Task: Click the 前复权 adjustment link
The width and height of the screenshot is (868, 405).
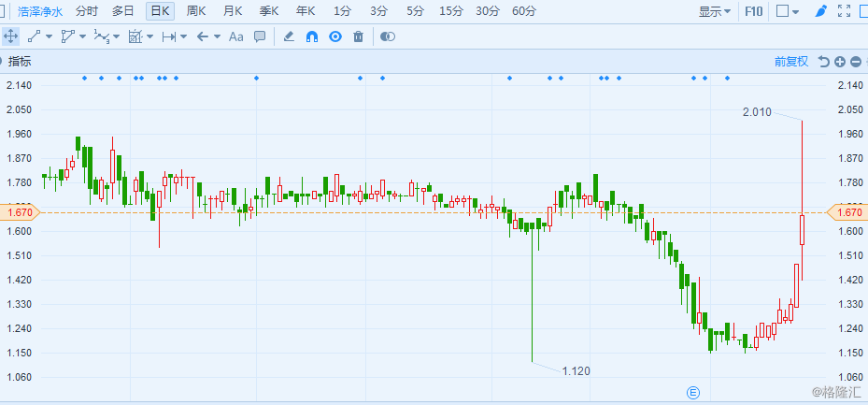Action: click(790, 62)
